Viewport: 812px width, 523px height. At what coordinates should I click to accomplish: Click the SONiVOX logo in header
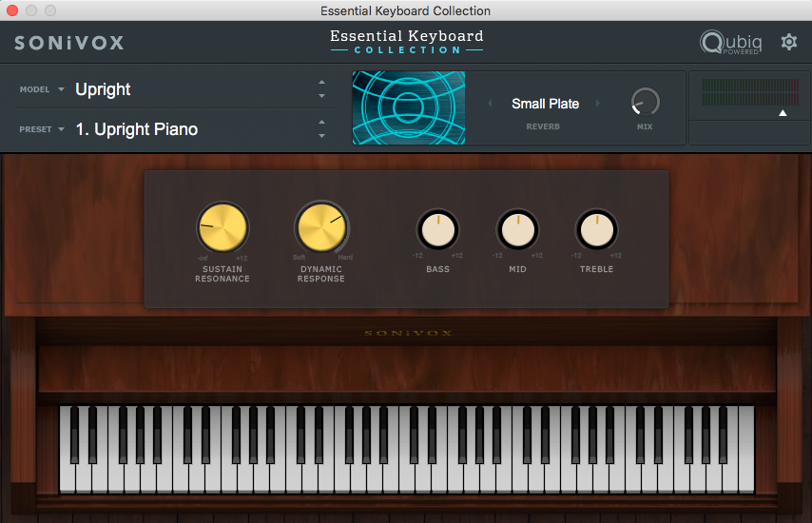tap(69, 43)
